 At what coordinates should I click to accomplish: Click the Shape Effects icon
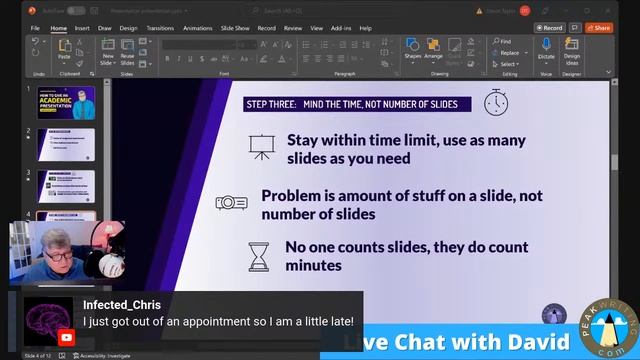pos(471,64)
